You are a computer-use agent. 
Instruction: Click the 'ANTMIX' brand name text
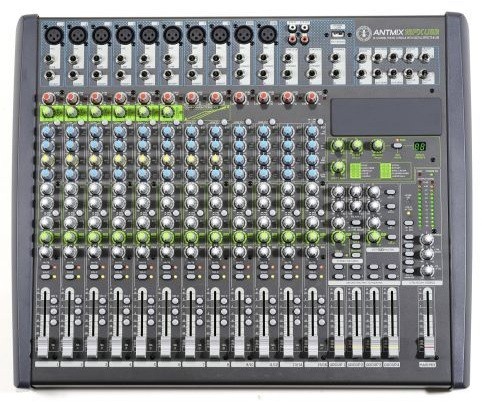pyautogui.click(x=388, y=32)
